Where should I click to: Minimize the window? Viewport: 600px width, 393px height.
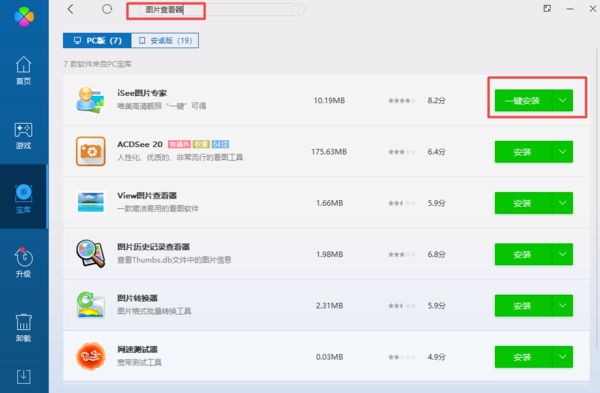coord(570,9)
